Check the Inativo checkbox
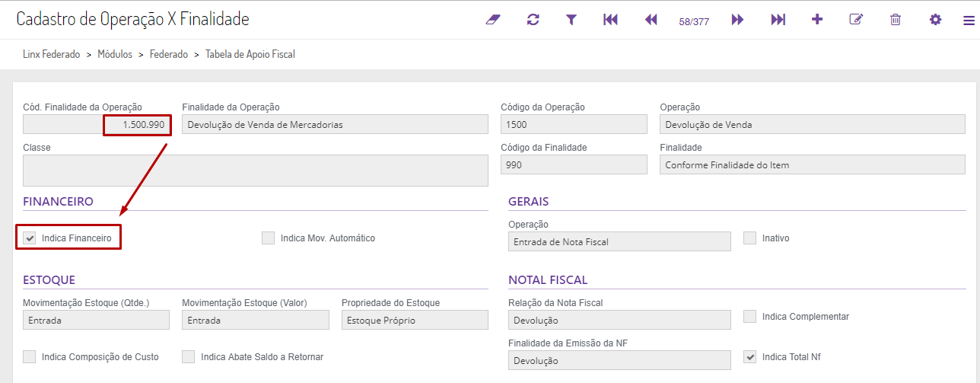980x383 pixels. tap(750, 238)
